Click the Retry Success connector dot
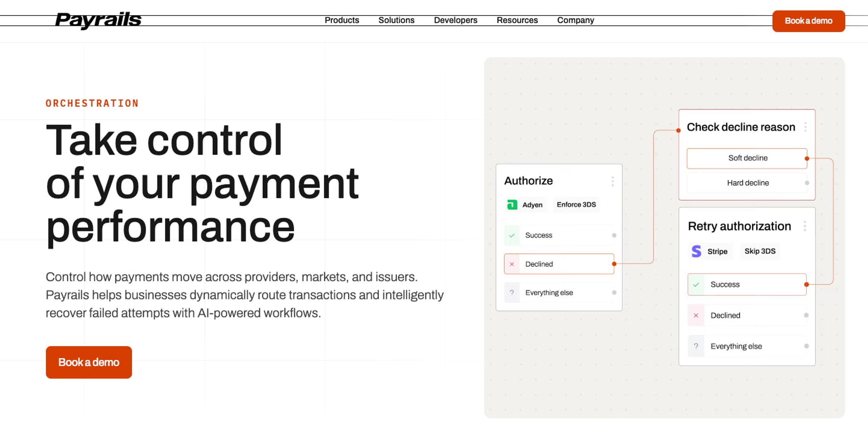This screenshot has width=868, height=432. (807, 285)
